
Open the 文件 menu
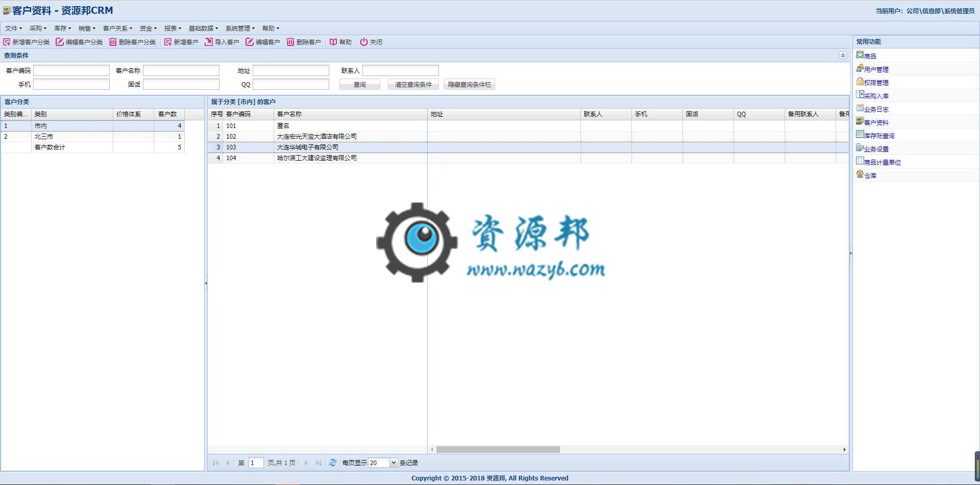click(x=13, y=28)
